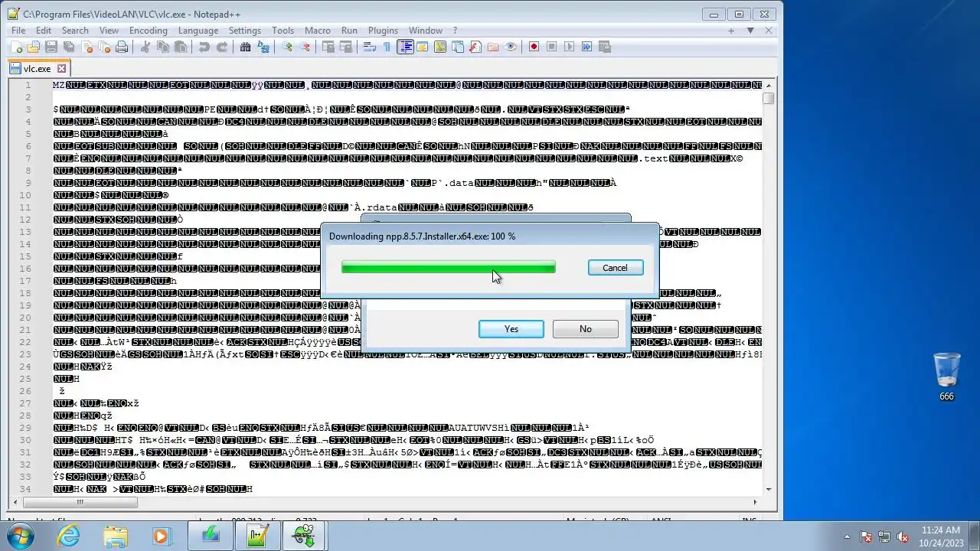The height and width of the screenshot is (551, 980).
Task: Open the Folder as Workspace icon
Action: [492, 47]
